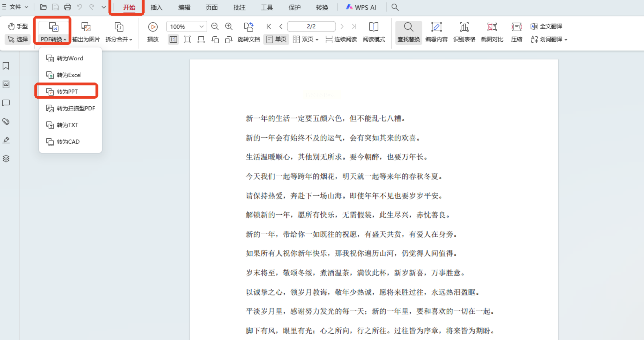Select 转为Word menu item
The height and width of the screenshot is (340, 644).
(70, 58)
